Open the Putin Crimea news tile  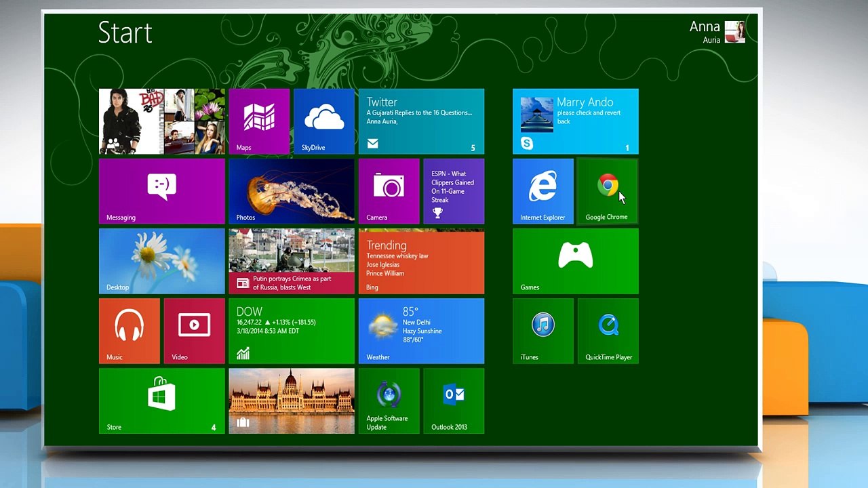pos(292,261)
